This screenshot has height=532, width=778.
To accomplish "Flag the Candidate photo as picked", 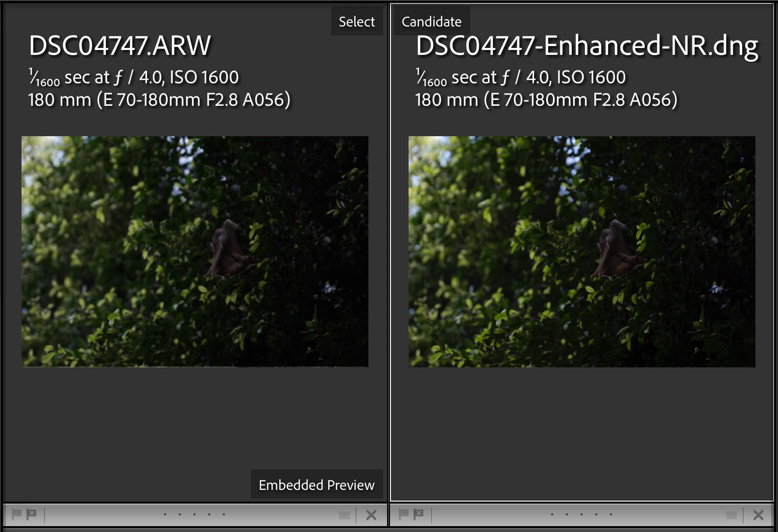I will 404,514.
